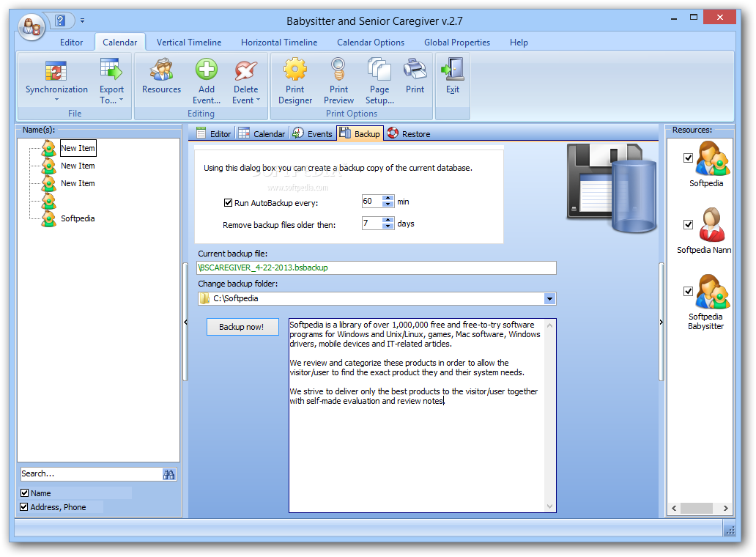The height and width of the screenshot is (557, 756).
Task: Select the Softpedia Nanny resource avatar
Action: click(x=711, y=225)
